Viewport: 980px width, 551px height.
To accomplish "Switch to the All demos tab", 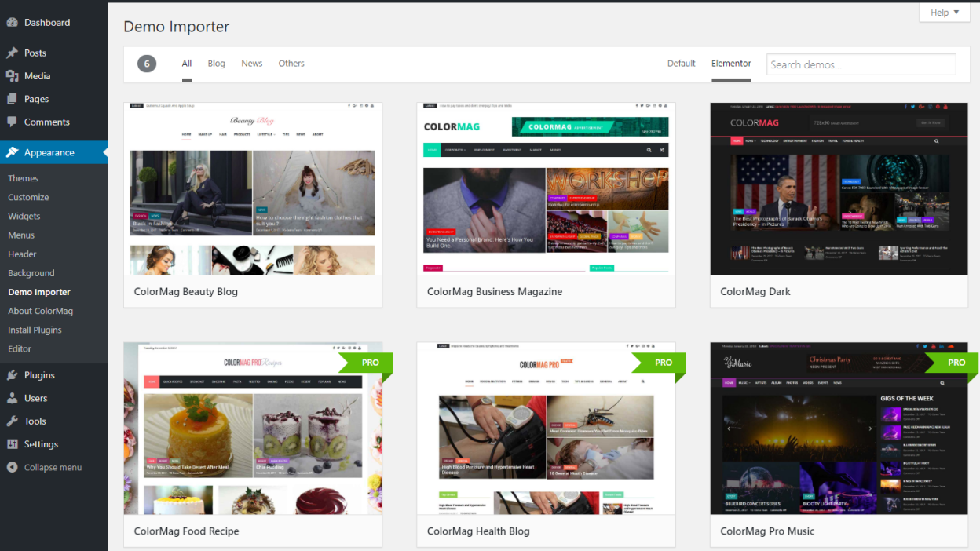I will click(187, 64).
